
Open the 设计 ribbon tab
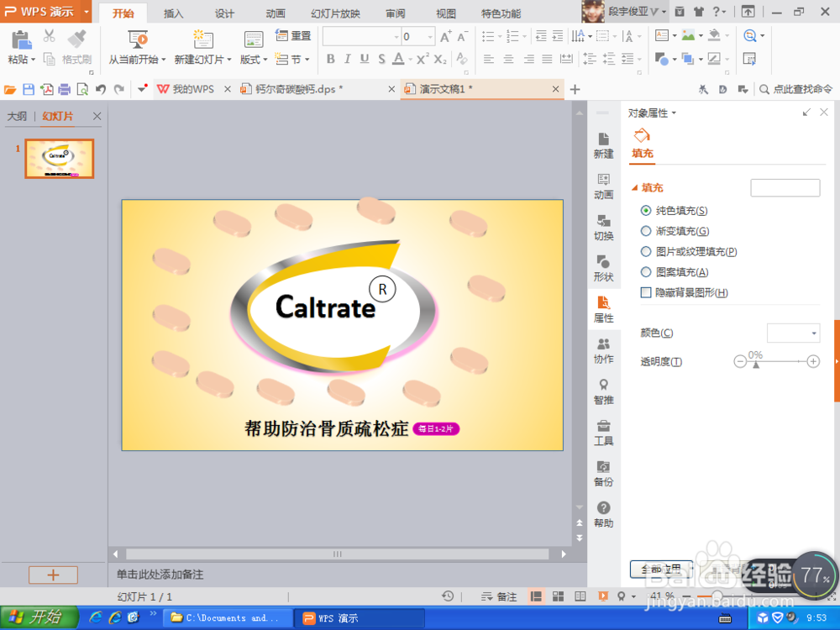tap(224, 13)
